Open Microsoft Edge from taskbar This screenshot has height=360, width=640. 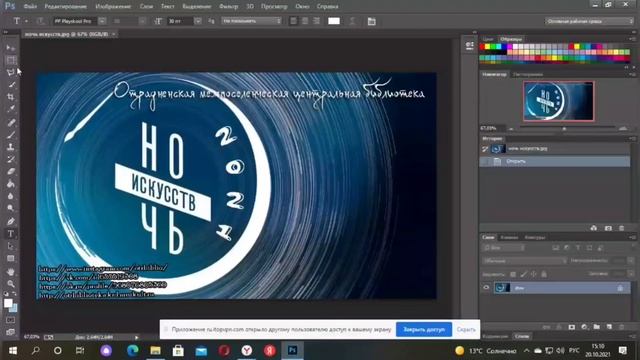click(x=132, y=351)
